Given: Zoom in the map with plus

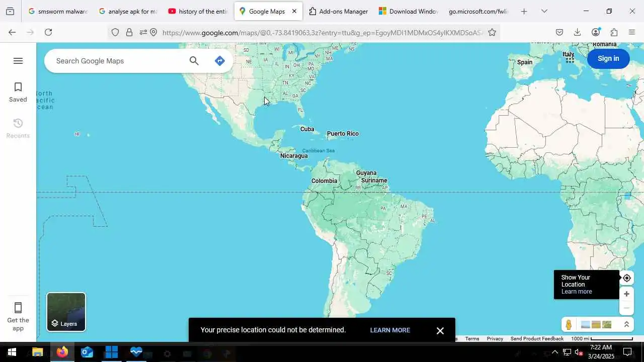Looking at the screenshot, I should [x=626, y=294].
